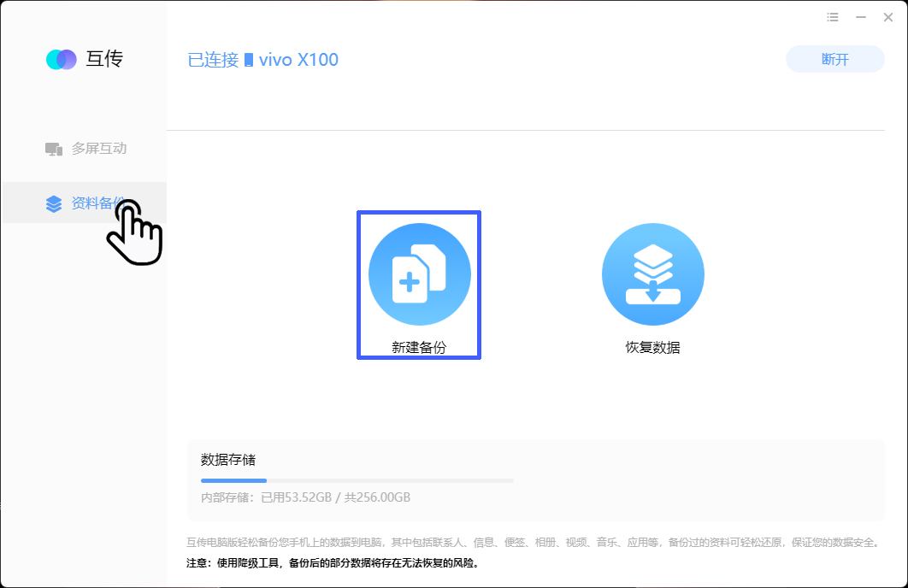Click the layered stack backup icon in sidebar

pos(54,203)
